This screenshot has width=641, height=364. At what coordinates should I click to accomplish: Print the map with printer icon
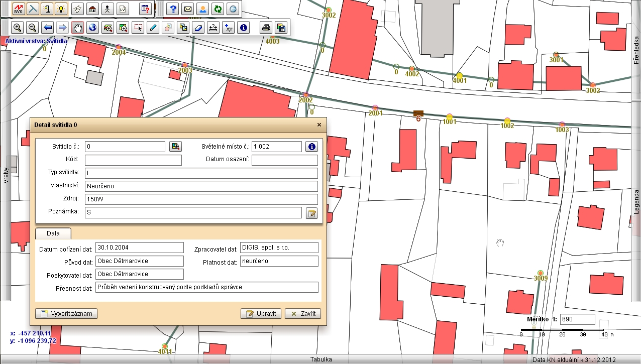[x=266, y=28]
